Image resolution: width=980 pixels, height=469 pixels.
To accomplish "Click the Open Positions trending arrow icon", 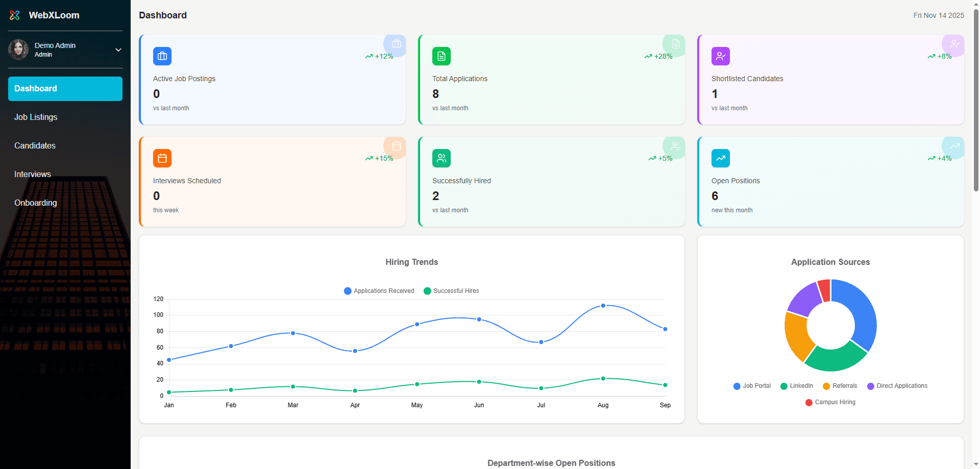I will (x=721, y=158).
